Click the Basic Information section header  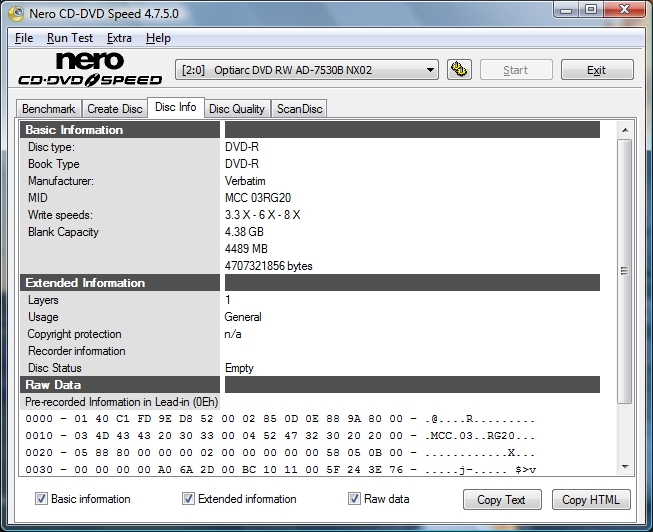click(120, 130)
